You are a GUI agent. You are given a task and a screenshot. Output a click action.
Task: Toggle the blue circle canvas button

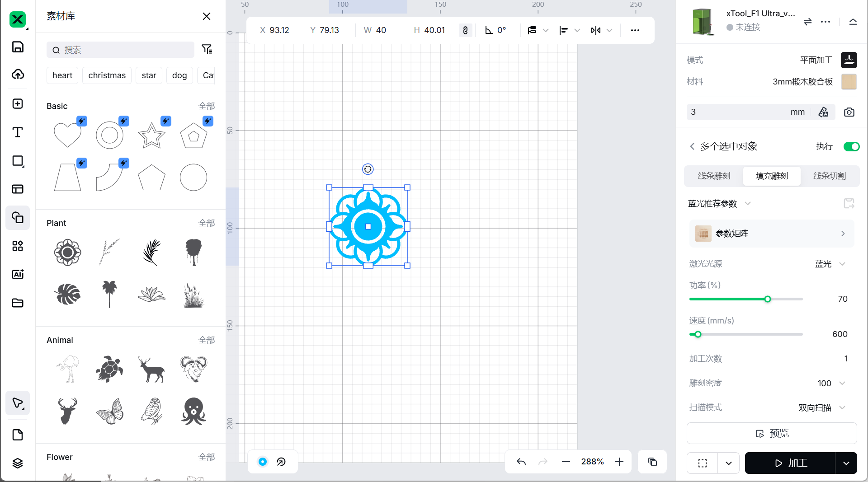point(263,462)
